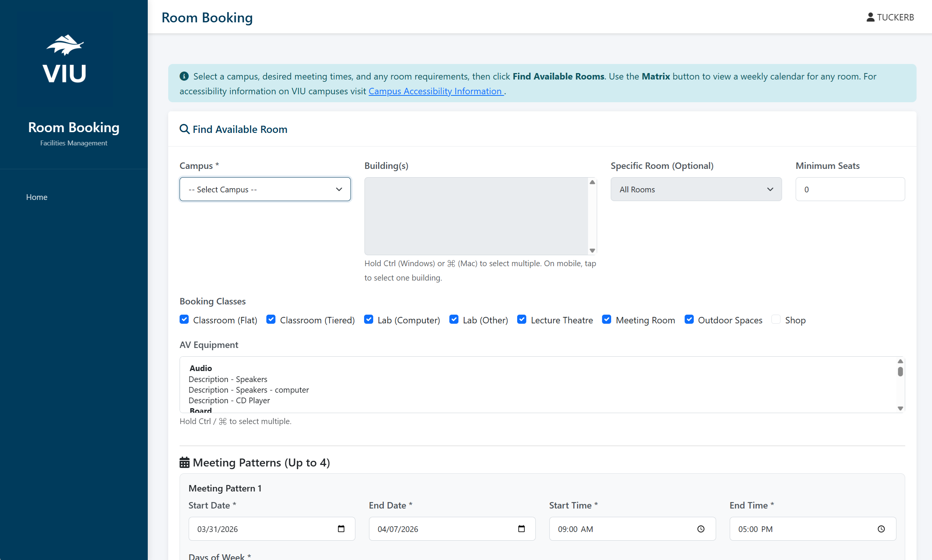The width and height of the screenshot is (932, 560).
Task: Open the TUCKERB account menu
Action: click(890, 17)
